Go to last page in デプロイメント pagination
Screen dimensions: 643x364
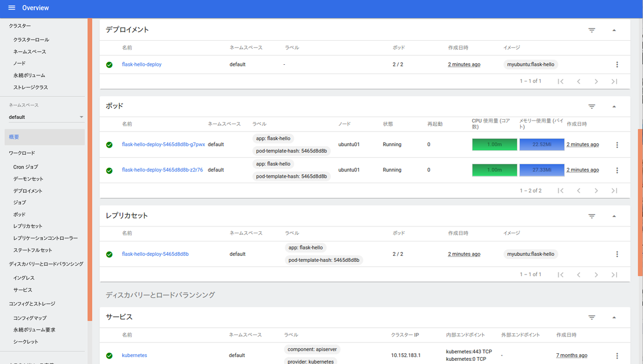[x=615, y=81]
